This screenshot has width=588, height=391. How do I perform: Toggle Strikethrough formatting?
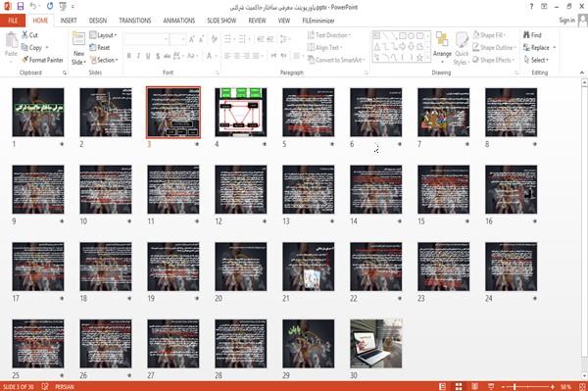pyautogui.click(x=168, y=56)
